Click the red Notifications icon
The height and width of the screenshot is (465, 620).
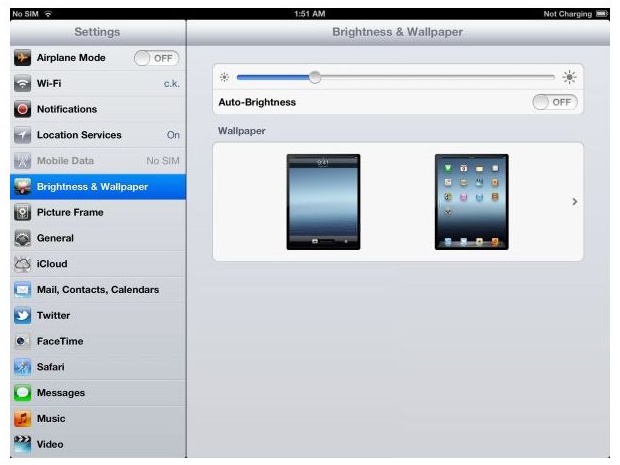point(23,109)
